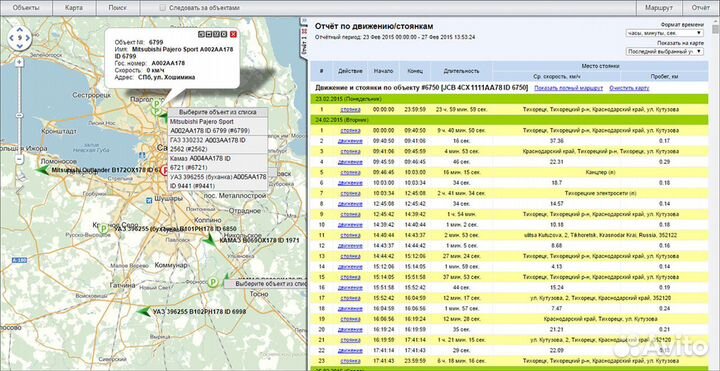
Task: Close the object 6799 info balloon
Action: (x=233, y=34)
